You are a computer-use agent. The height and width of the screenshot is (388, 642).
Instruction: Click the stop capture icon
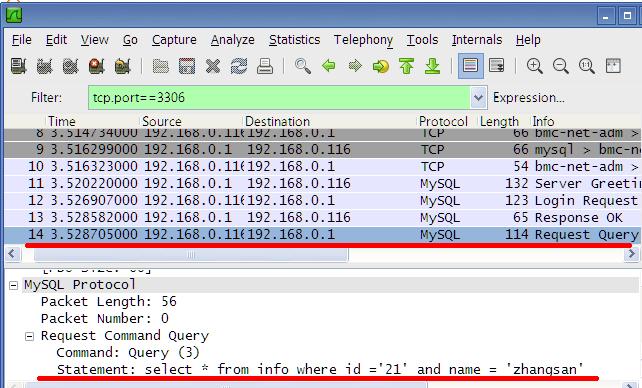point(96,65)
